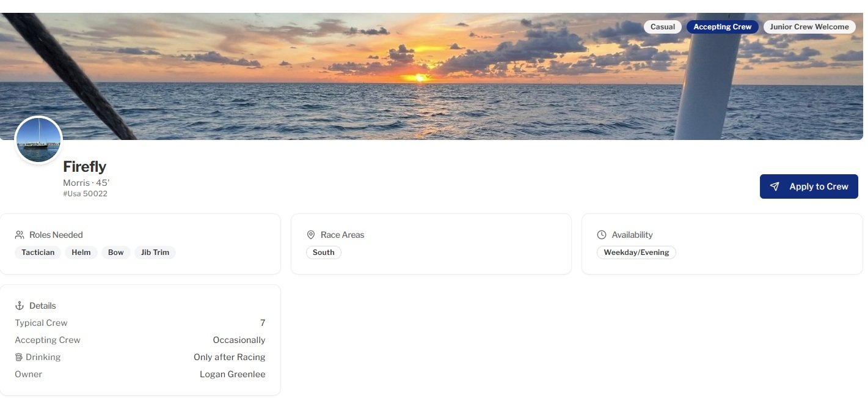The width and height of the screenshot is (868, 398).
Task: Click the Helm role chip
Action: click(x=81, y=252)
